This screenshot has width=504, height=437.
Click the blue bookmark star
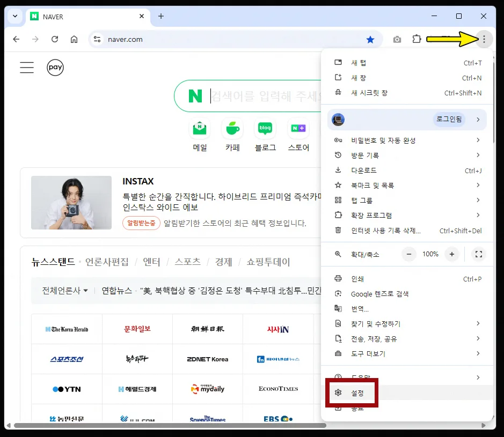click(x=370, y=40)
